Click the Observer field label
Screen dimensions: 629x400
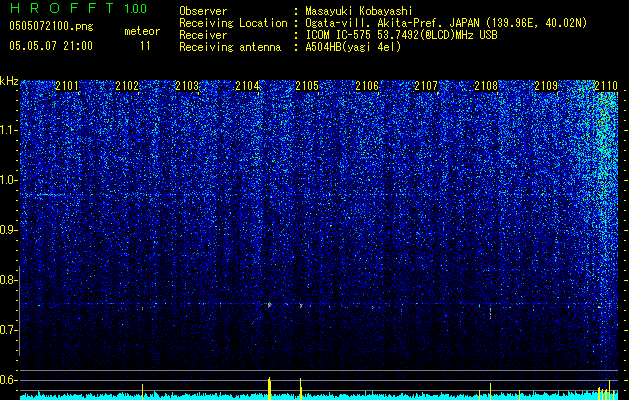[203, 11]
